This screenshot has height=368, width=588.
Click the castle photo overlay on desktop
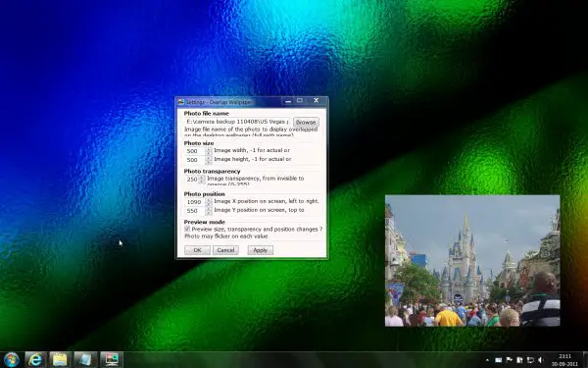tap(472, 261)
